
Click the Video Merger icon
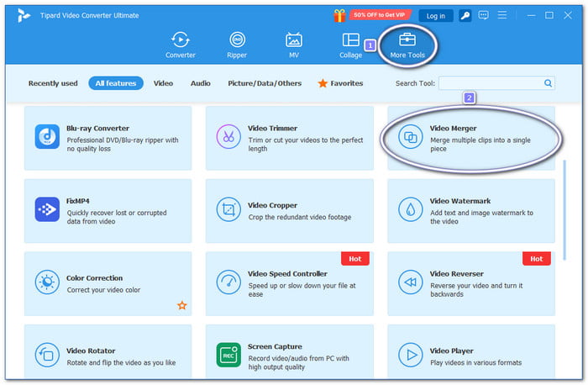[x=410, y=137]
